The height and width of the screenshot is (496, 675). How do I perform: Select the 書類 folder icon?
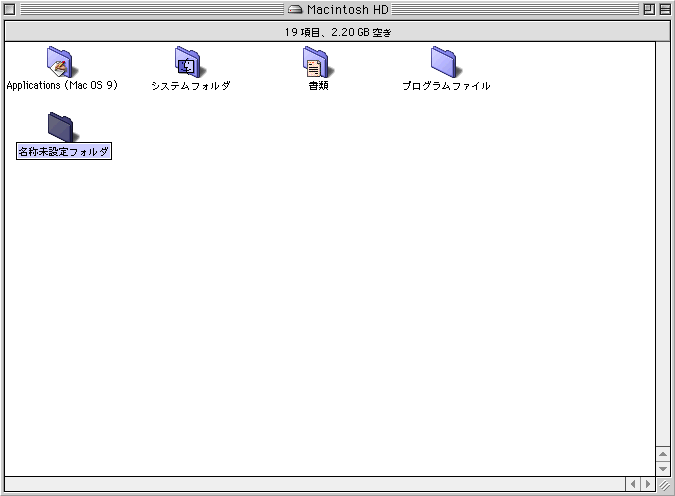point(317,62)
